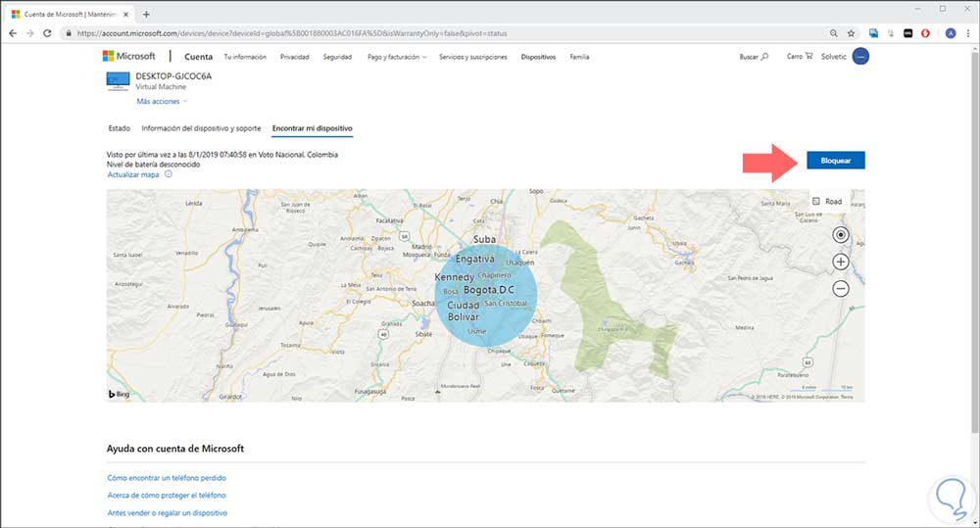Click the DESKTOP-GJCOC6A device name
This screenshot has height=528, width=980.
[173, 76]
